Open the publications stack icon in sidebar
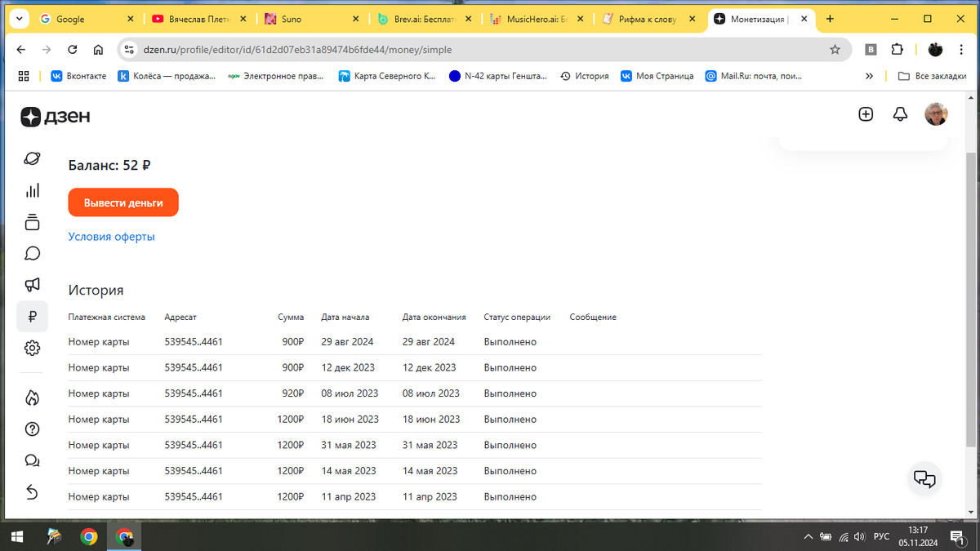Viewport: 980px width, 551px height. [x=32, y=222]
